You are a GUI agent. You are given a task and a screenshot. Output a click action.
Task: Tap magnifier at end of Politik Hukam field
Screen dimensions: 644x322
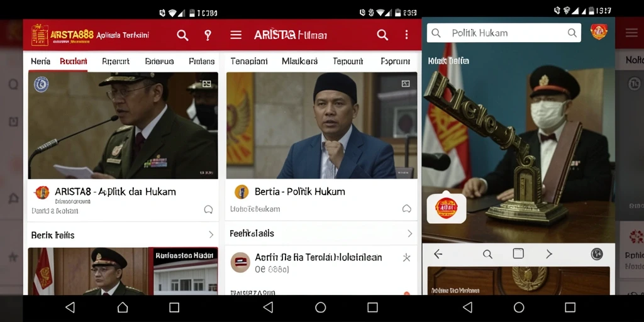click(x=572, y=33)
